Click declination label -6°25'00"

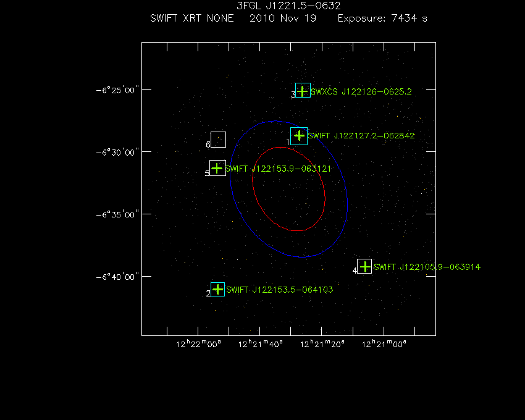click(117, 90)
